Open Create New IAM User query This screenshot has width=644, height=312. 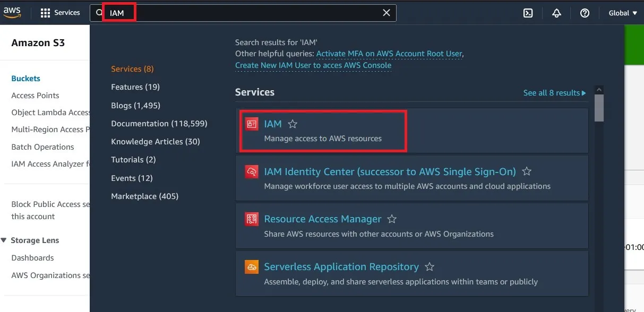(x=313, y=65)
